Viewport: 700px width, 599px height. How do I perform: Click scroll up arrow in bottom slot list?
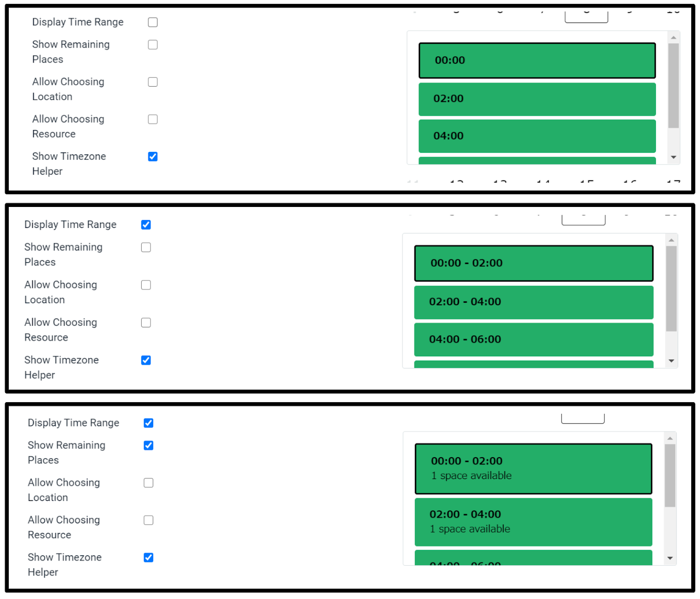click(670, 438)
